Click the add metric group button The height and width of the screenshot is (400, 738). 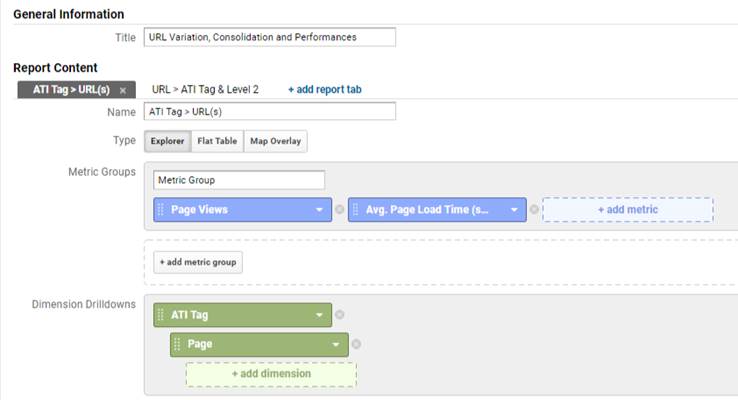(198, 262)
